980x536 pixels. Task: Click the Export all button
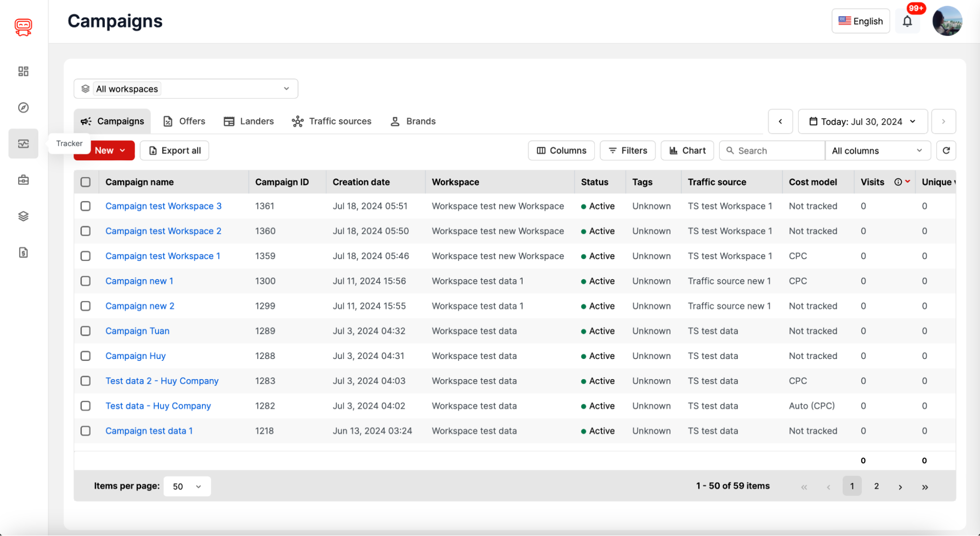174,151
